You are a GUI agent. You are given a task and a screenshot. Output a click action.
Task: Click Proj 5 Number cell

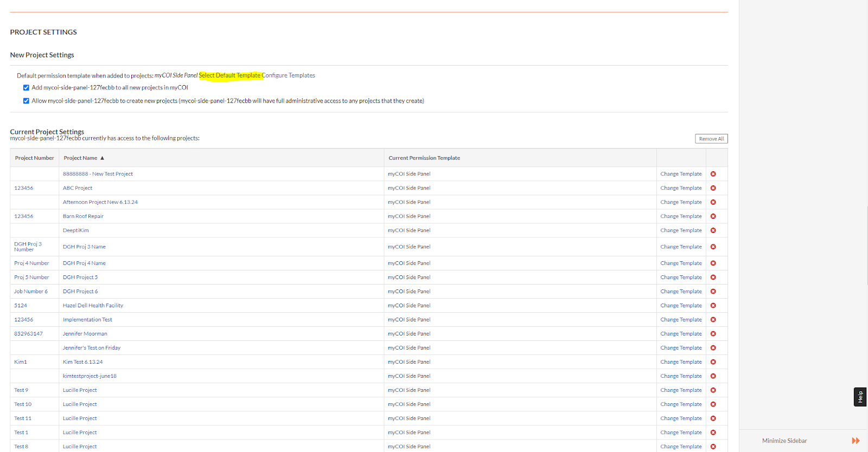click(x=31, y=277)
